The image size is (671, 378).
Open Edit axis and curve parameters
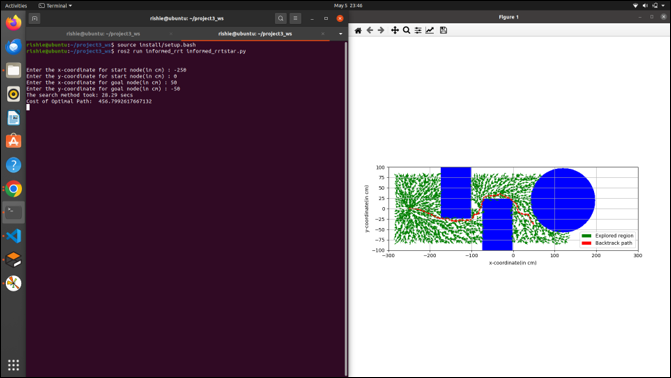click(430, 30)
